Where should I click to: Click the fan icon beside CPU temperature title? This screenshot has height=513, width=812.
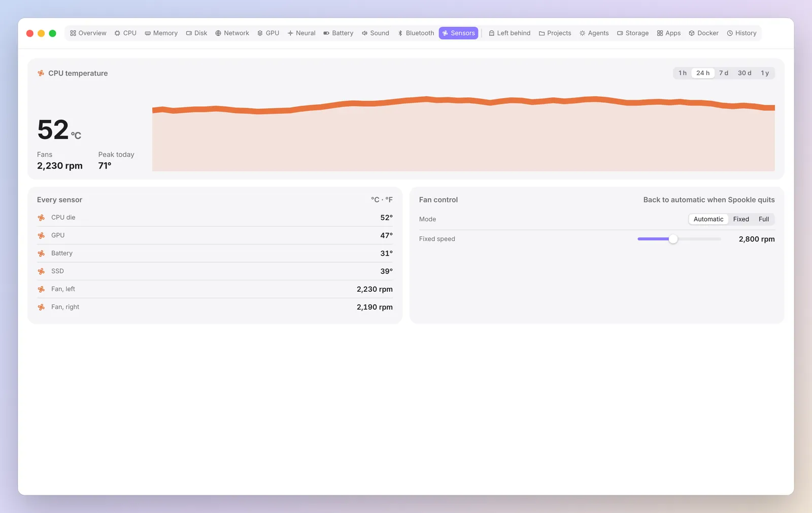coord(41,73)
